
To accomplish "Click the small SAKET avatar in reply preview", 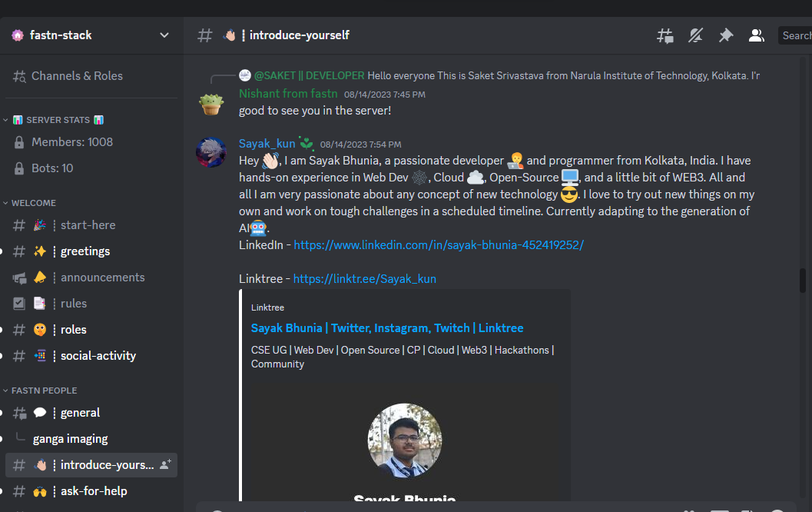I will [x=245, y=75].
